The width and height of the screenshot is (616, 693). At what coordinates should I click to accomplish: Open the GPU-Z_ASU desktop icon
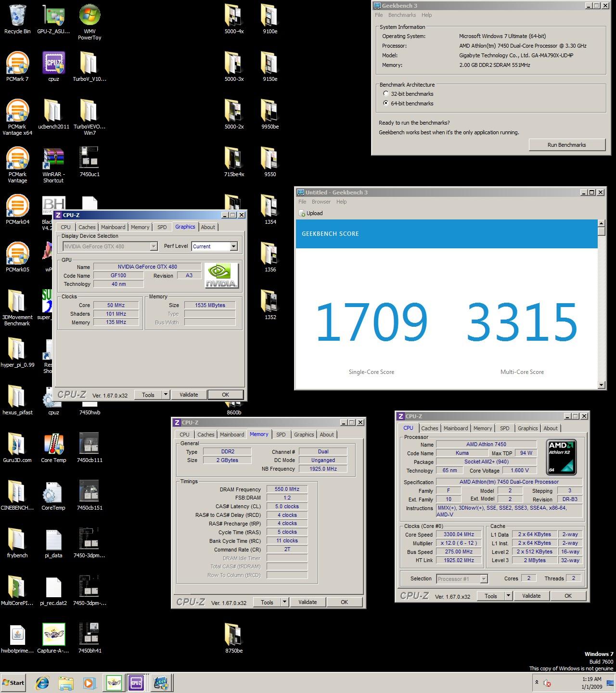[53, 19]
